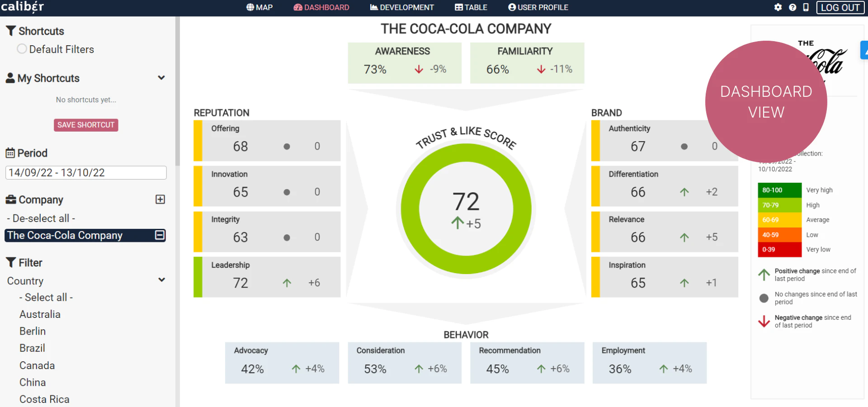Expand the My Shortcuts section

[161, 78]
